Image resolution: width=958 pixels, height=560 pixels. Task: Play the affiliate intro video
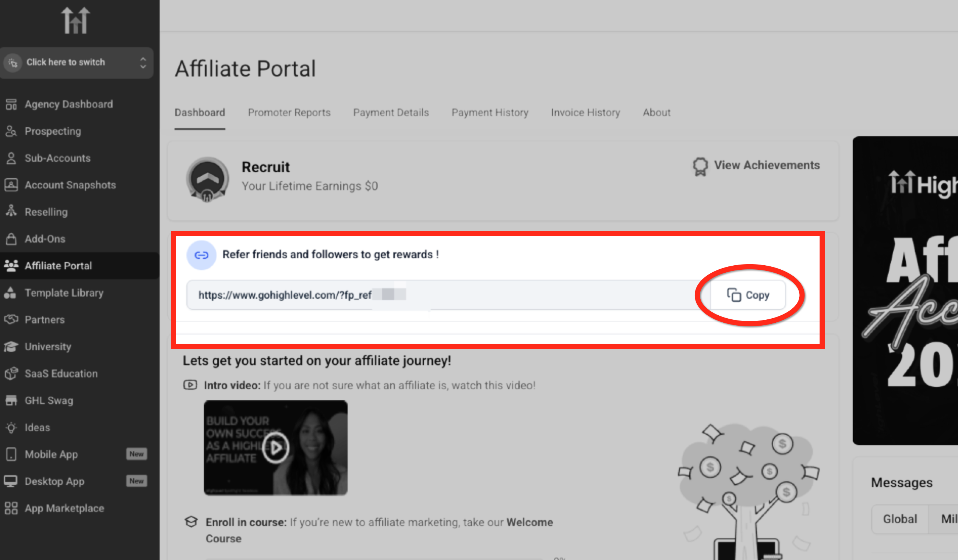pyautogui.click(x=276, y=447)
